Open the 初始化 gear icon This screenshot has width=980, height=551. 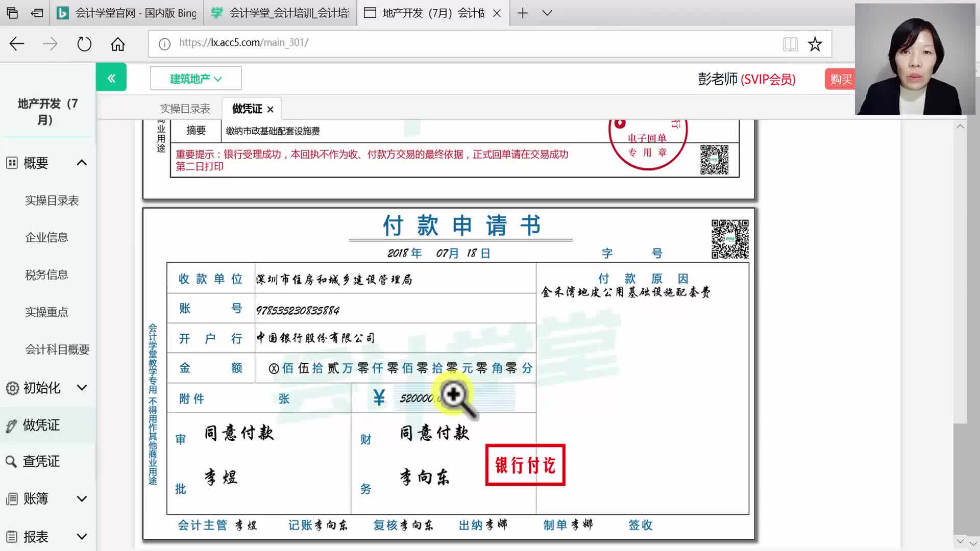tap(12, 388)
